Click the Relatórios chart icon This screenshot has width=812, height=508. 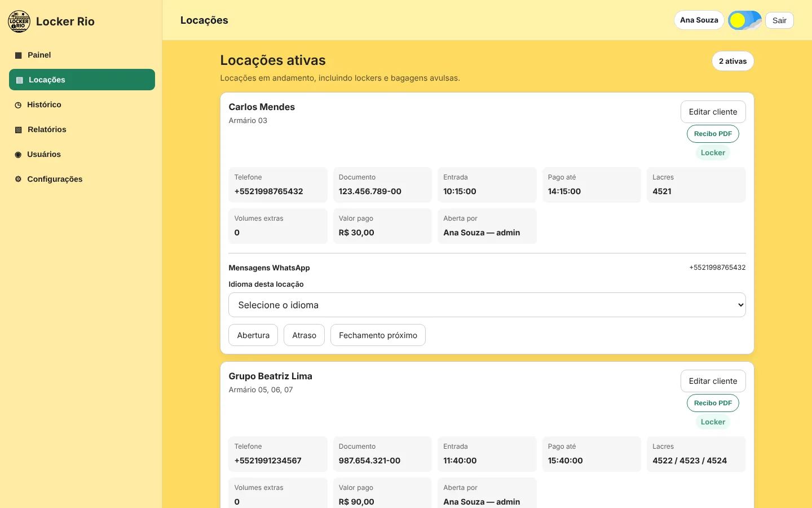(x=18, y=130)
